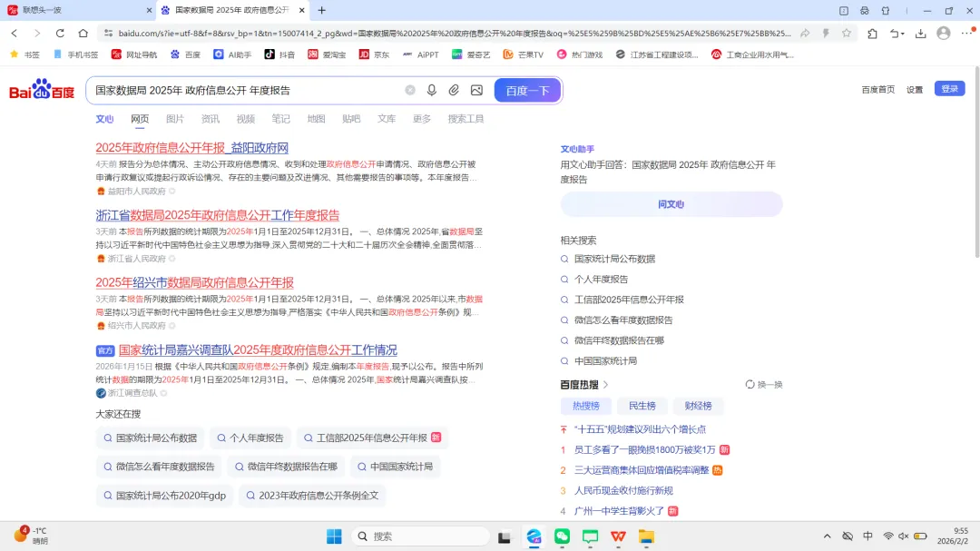Open 百度首页 link
This screenshot has width=980, height=551.
click(878, 90)
